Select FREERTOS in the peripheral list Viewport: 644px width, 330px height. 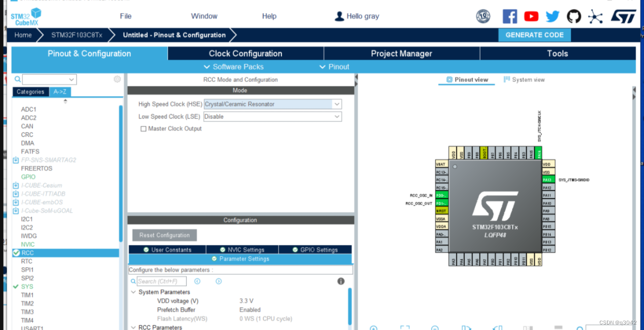[36, 168]
